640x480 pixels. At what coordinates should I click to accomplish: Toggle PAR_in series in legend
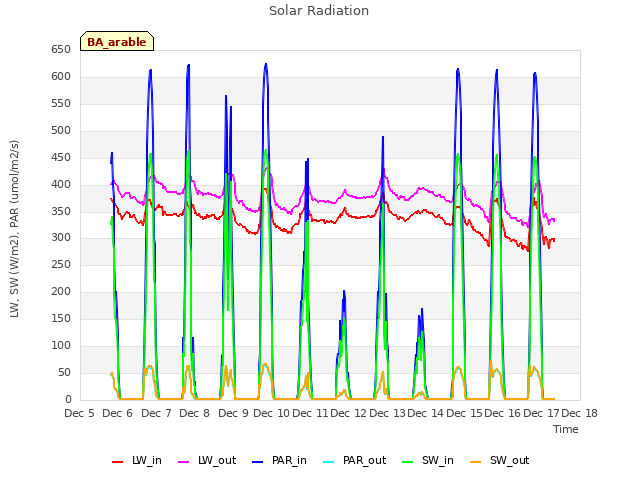tap(280, 461)
